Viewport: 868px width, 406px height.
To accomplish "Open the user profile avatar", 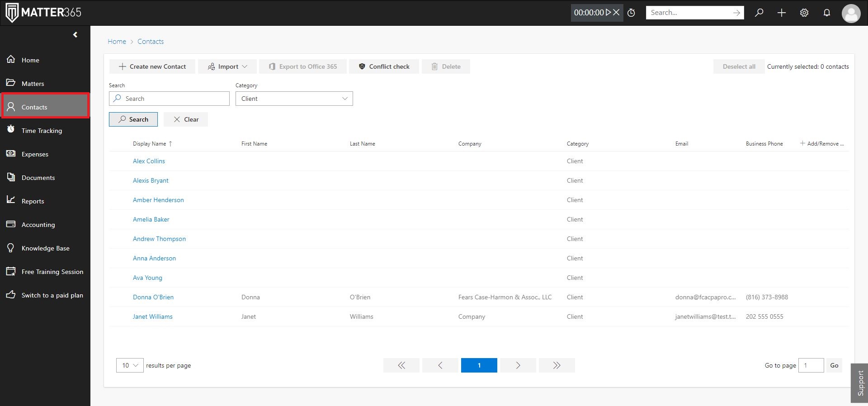I will 851,13.
